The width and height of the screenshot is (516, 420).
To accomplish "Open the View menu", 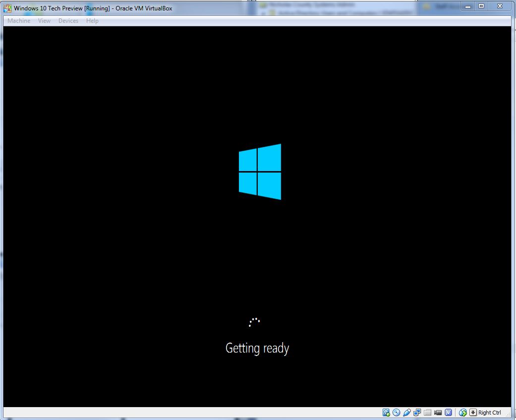I will pyautogui.click(x=44, y=21).
